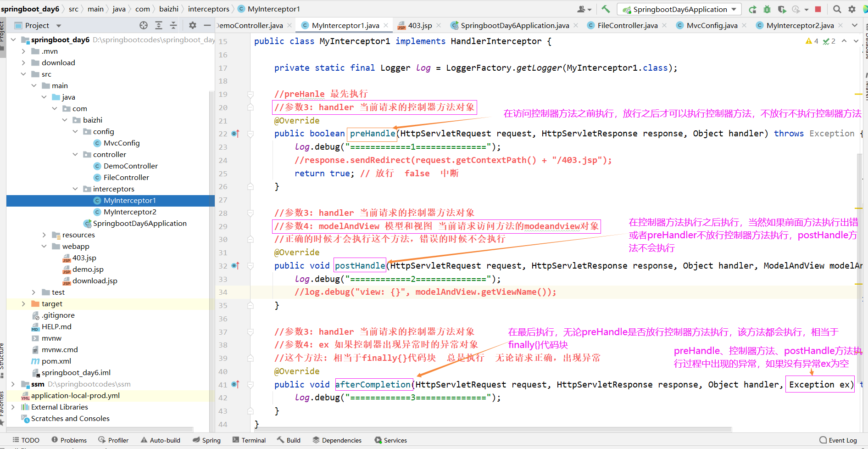This screenshot has width=868, height=449.
Task: Show hidden editor tabs dropdown arrow
Action: point(854,25)
